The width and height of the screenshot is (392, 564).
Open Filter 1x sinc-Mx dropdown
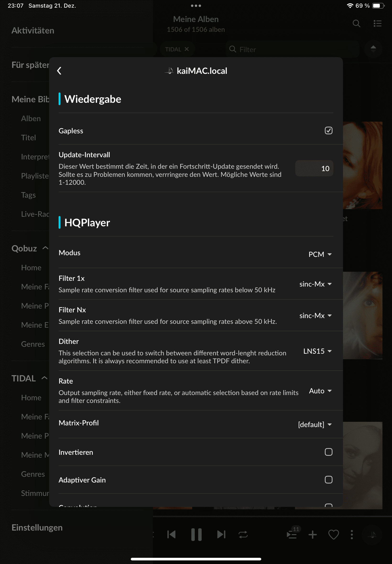click(x=316, y=284)
